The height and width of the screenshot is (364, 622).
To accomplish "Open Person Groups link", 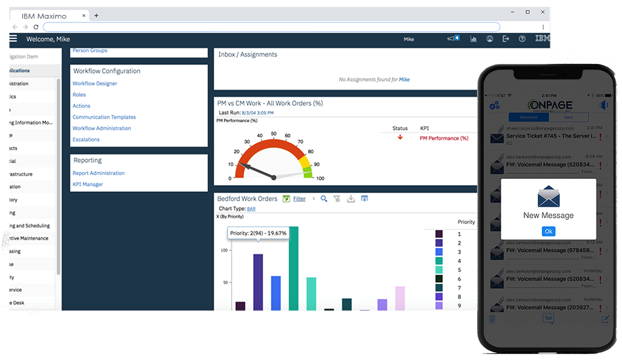I will click(x=90, y=50).
